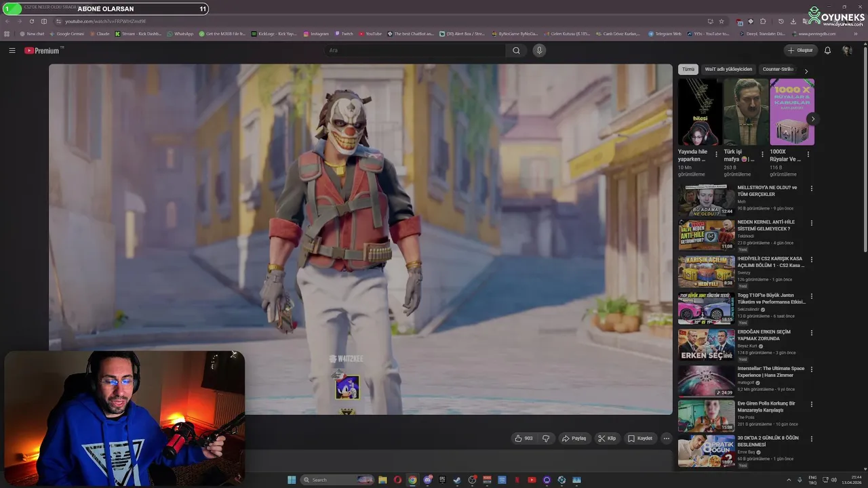This screenshot has width=868, height=488.
Task: Bookmark page with star icon
Action: (722, 21)
